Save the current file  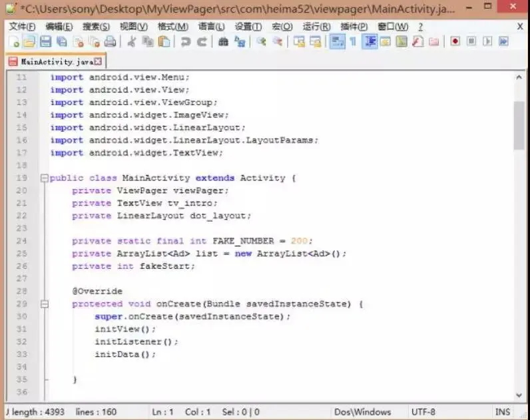tap(46, 42)
